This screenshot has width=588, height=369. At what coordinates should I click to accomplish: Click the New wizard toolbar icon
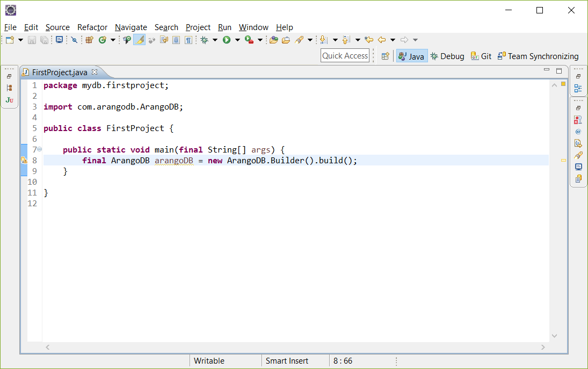point(10,40)
